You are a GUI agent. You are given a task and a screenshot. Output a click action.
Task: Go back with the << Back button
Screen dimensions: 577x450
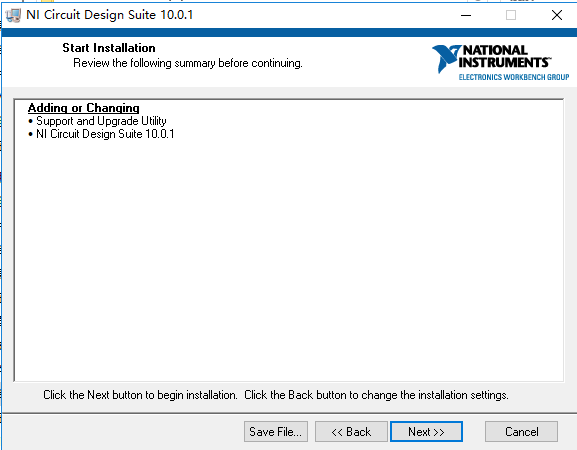pyautogui.click(x=351, y=432)
